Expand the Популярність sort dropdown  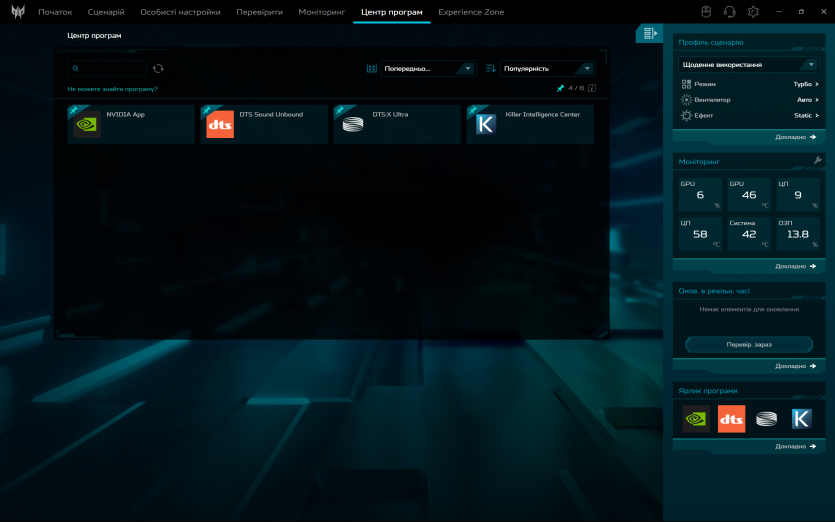click(x=546, y=69)
